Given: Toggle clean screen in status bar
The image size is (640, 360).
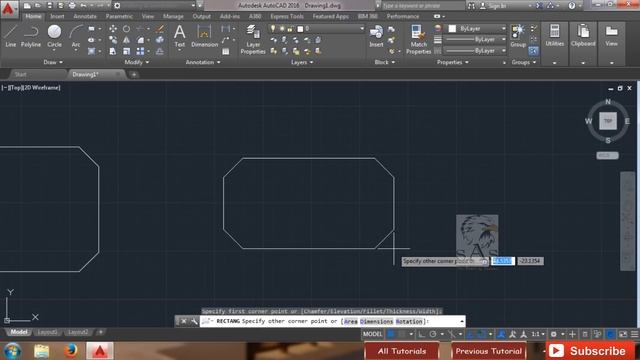Looking at the screenshot, I should 623,334.
